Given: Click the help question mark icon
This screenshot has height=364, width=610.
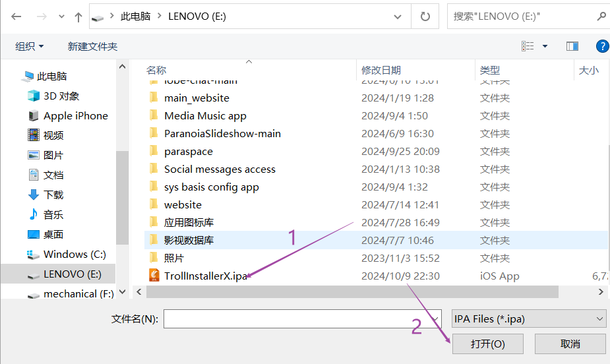Looking at the screenshot, I should click(601, 46).
